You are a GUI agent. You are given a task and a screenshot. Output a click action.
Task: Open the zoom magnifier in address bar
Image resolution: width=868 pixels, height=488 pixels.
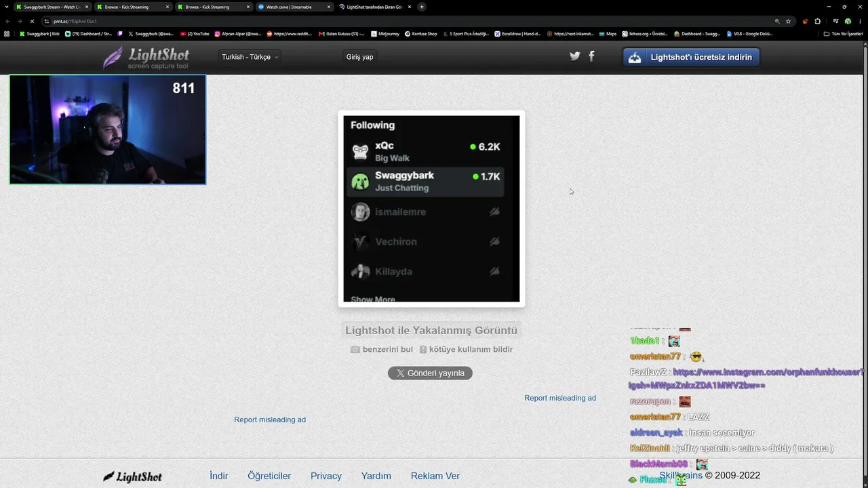coord(777,21)
